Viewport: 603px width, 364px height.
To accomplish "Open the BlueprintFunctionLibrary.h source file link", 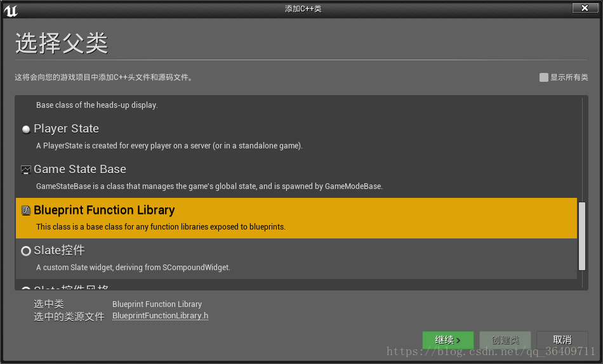I will pos(161,316).
